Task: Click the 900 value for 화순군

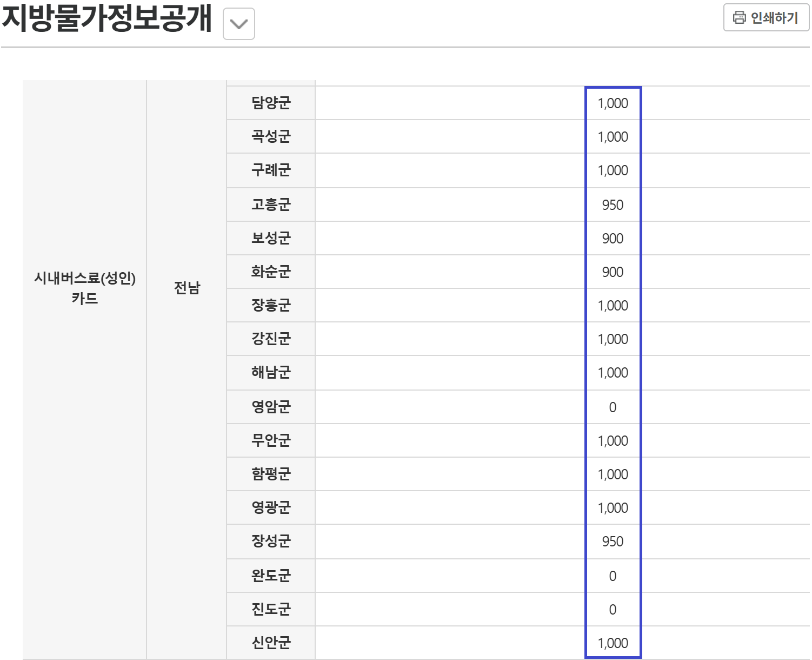Action: click(x=613, y=272)
